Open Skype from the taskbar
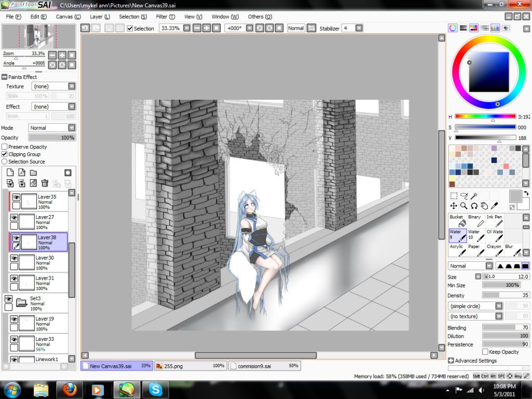 pos(155,390)
